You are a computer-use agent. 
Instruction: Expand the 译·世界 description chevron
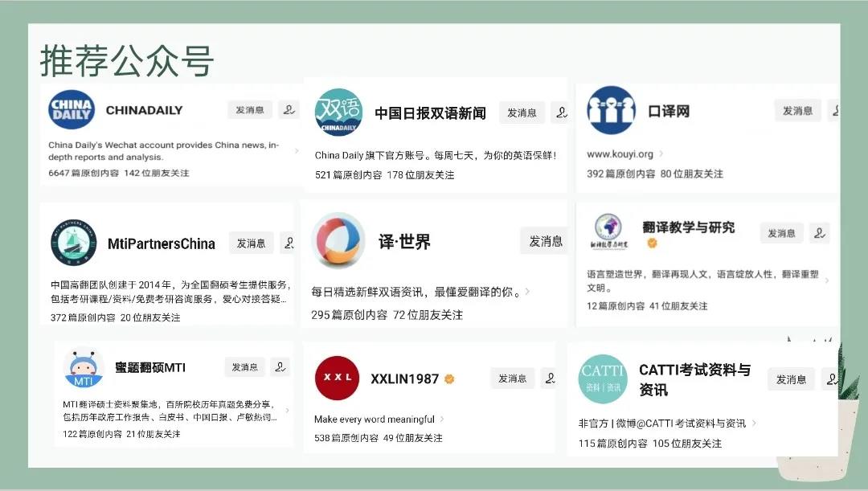pyautogui.click(x=527, y=292)
